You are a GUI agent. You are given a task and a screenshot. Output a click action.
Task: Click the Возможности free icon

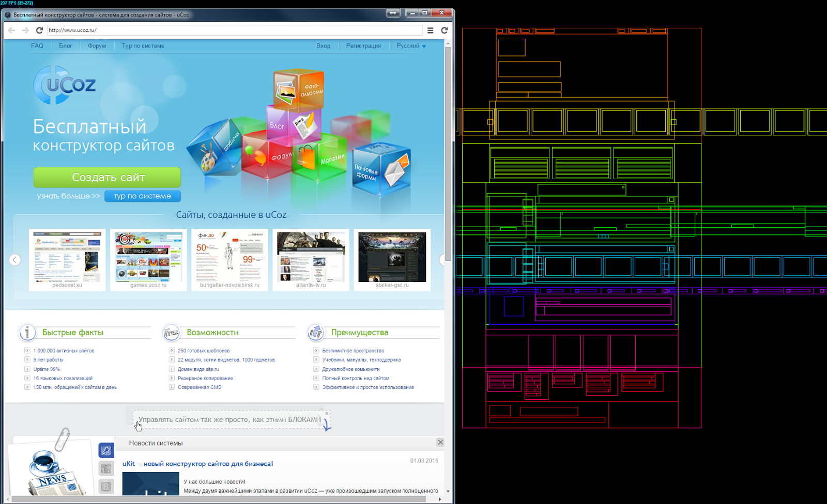(x=171, y=333)
